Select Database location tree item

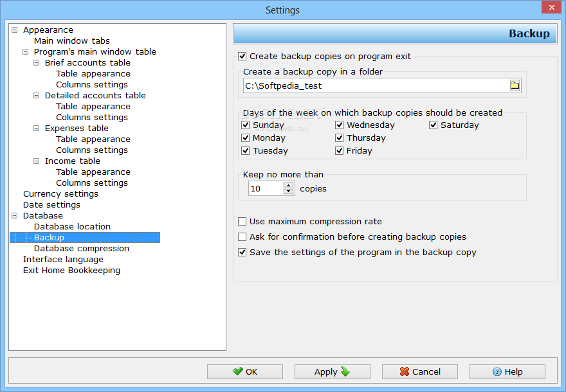(x=72, y=226)
